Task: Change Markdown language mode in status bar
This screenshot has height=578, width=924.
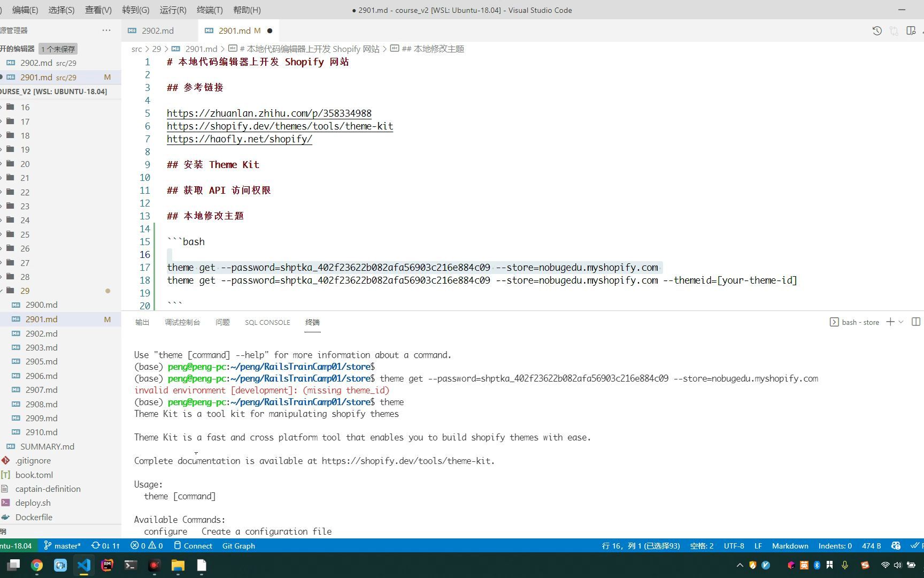Action: (790, 546)
